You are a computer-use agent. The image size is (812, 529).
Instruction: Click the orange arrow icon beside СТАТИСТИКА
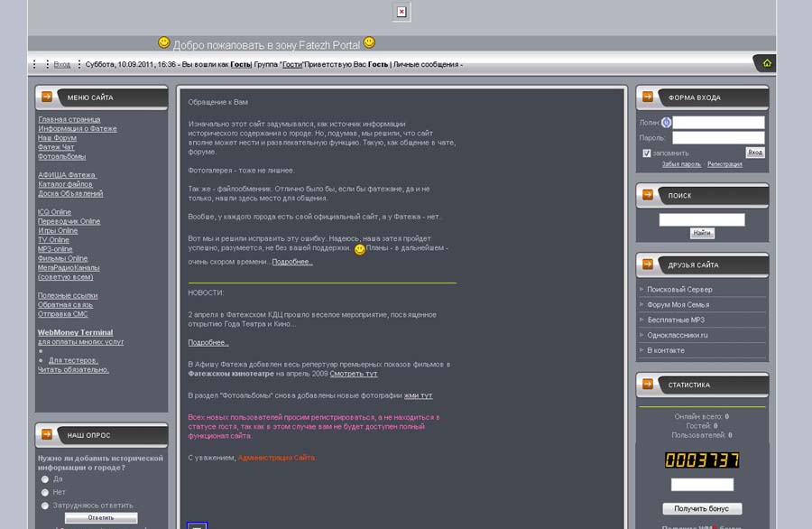tap(647, 384)
